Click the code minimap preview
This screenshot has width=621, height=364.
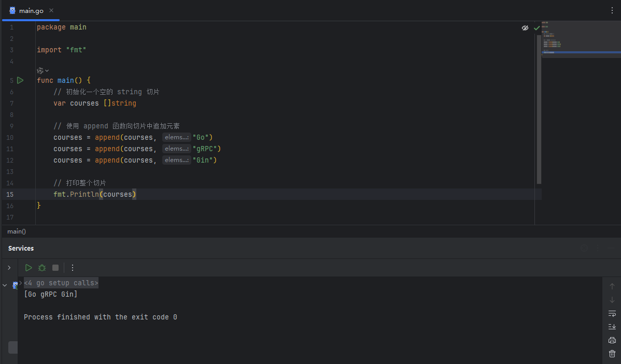tap(581, 39)
